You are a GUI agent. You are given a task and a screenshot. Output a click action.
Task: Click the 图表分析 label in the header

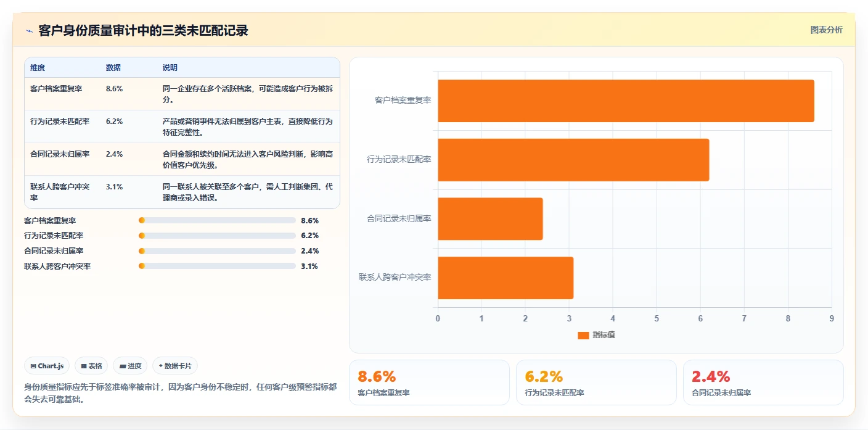coord(826,30)
